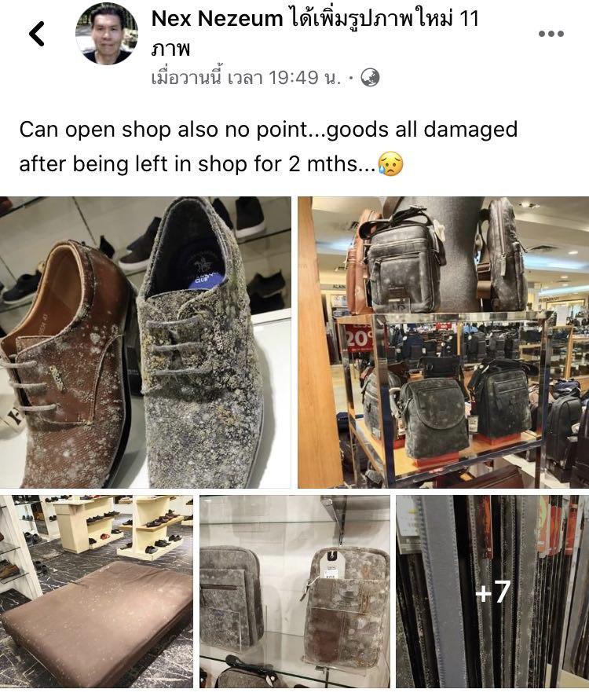Open Nex Nezeum's profile via name
The image size is (589, 700).
(x=218, y=19)
